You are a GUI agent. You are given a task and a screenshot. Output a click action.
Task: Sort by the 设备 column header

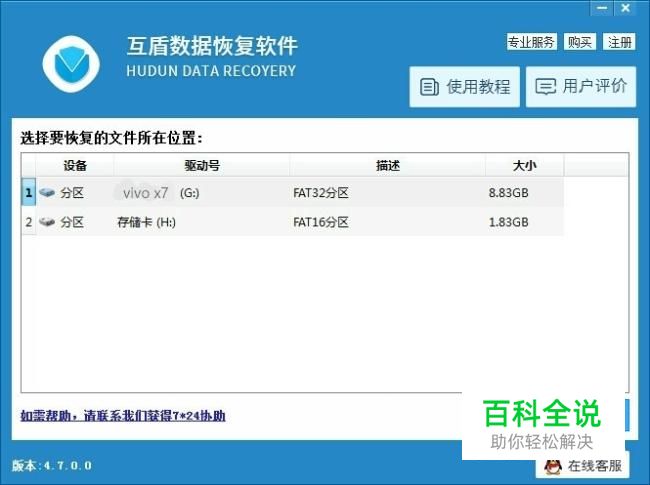(75, 166)
